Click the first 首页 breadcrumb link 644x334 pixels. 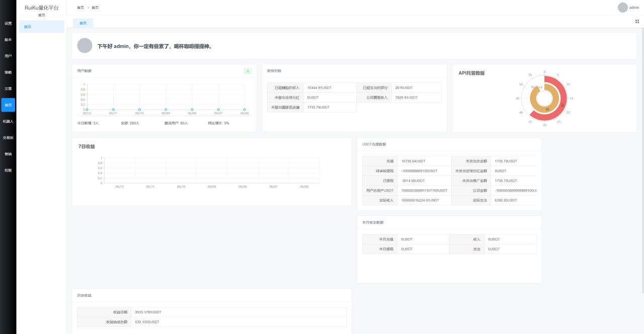tap(80, 8)
